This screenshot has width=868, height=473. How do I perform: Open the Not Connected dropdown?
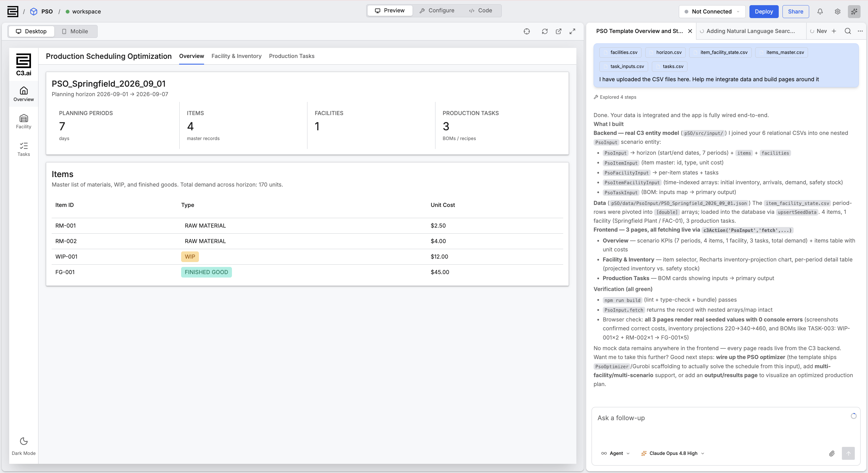point(712,11)
